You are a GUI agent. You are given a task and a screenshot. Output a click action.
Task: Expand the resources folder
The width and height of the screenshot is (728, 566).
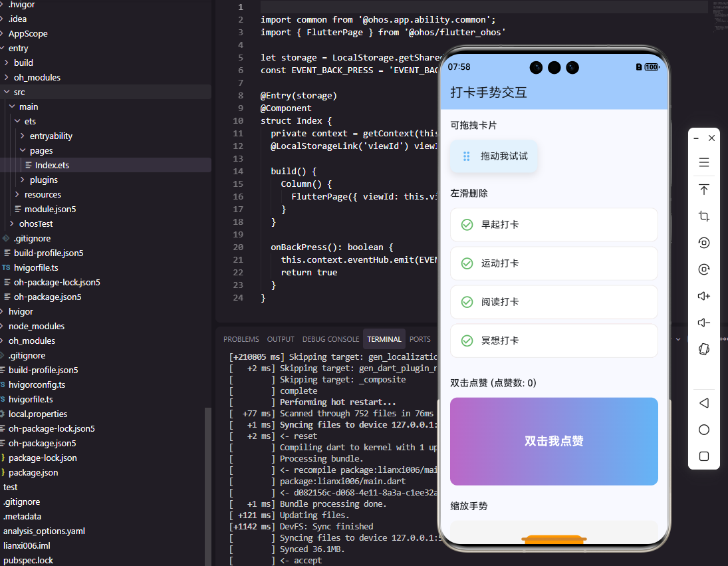point(17,195)
